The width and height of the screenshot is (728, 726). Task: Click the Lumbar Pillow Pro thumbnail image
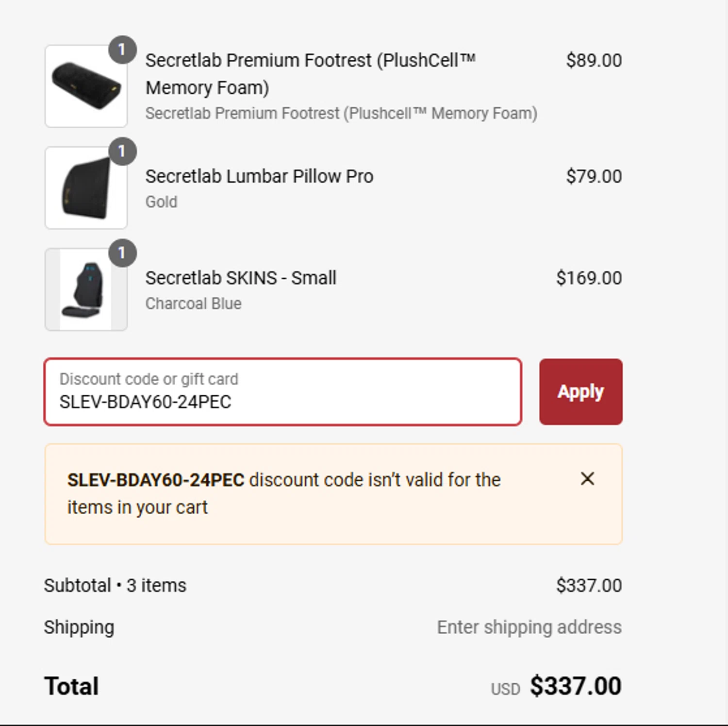[86, 188]
